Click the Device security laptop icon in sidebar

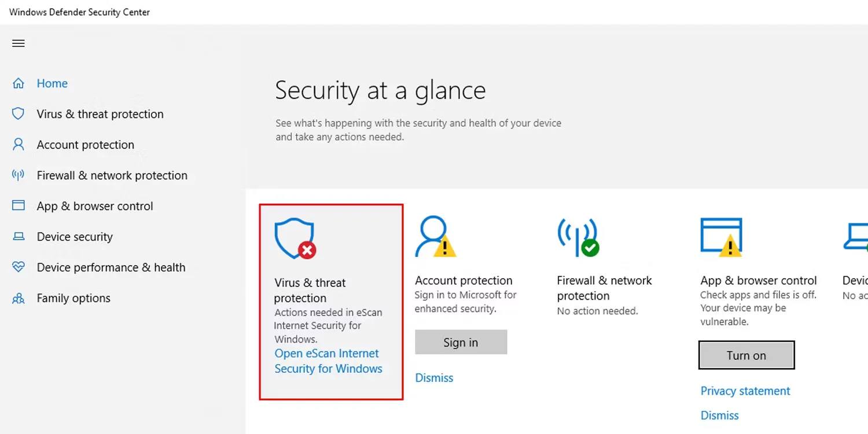19,237
